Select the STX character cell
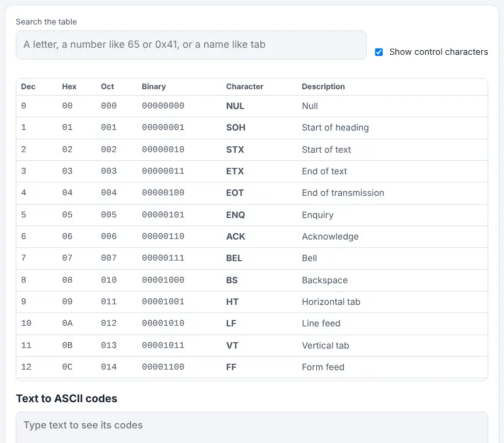Image resolution: width=504 pixels, height=443 pixels. pyautogui.click(x=235, y=150)
